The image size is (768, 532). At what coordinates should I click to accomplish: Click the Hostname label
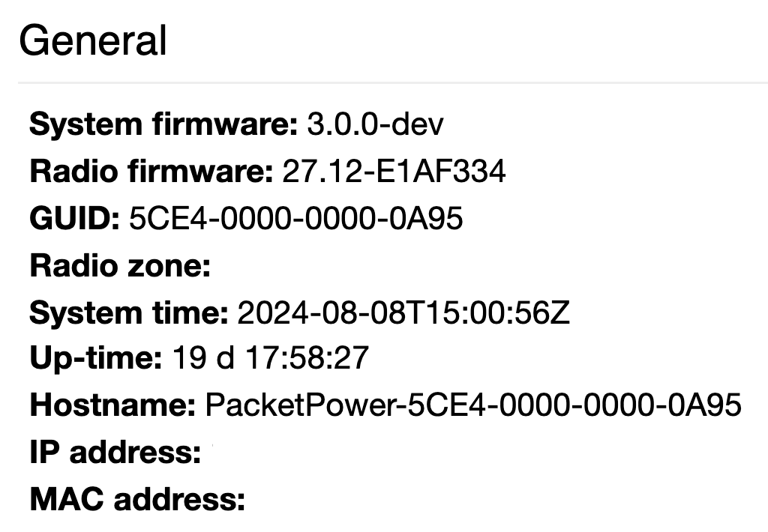[x=112, y=405]
